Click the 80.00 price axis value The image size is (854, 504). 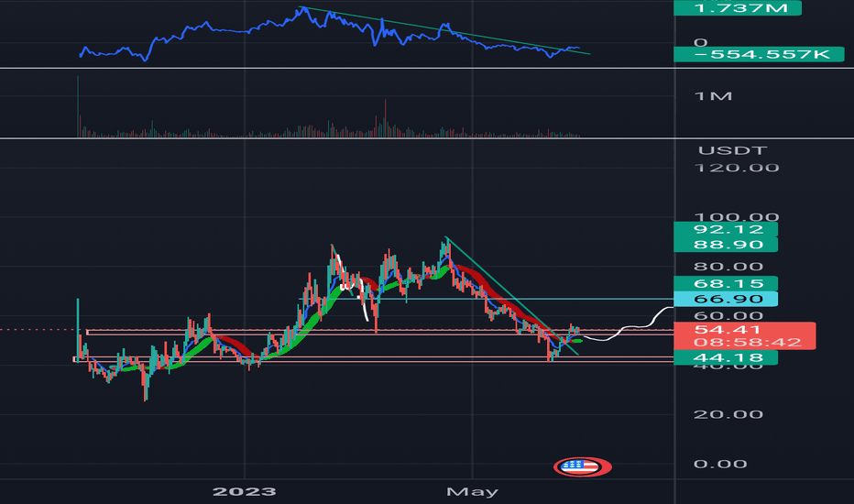point(728,267)
